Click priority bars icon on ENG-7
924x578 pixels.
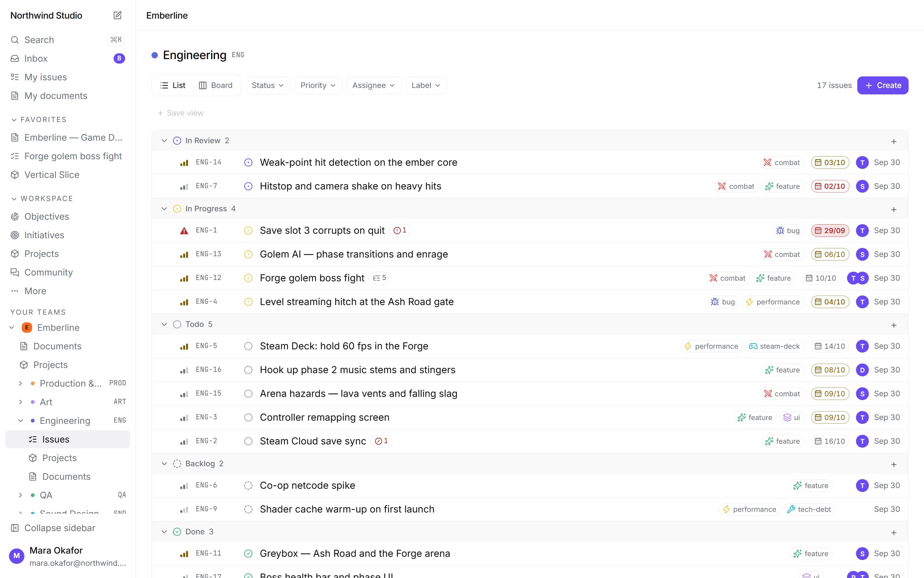pos(184,186)
